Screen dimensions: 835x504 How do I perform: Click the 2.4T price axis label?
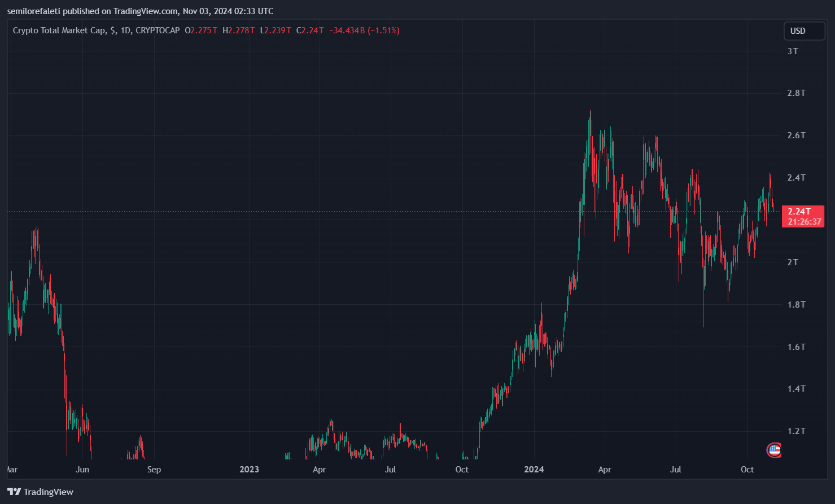pos(796,178)
